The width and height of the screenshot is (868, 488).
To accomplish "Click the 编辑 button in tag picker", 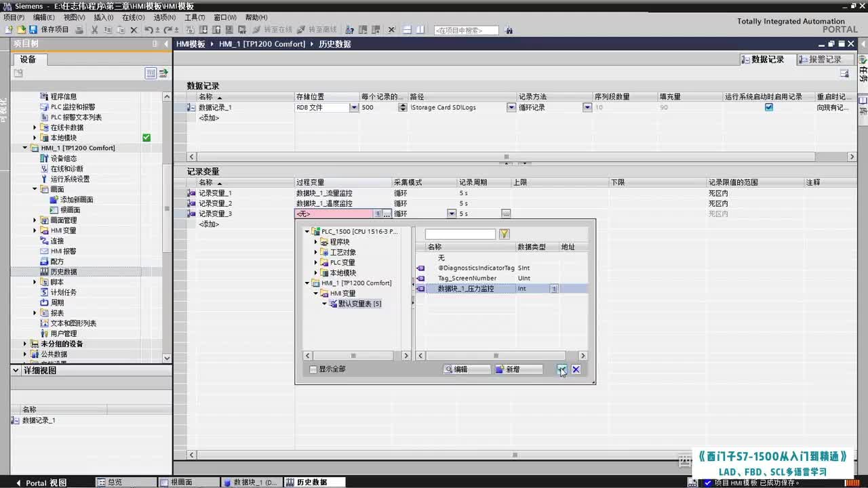I will tap(467, 369).
